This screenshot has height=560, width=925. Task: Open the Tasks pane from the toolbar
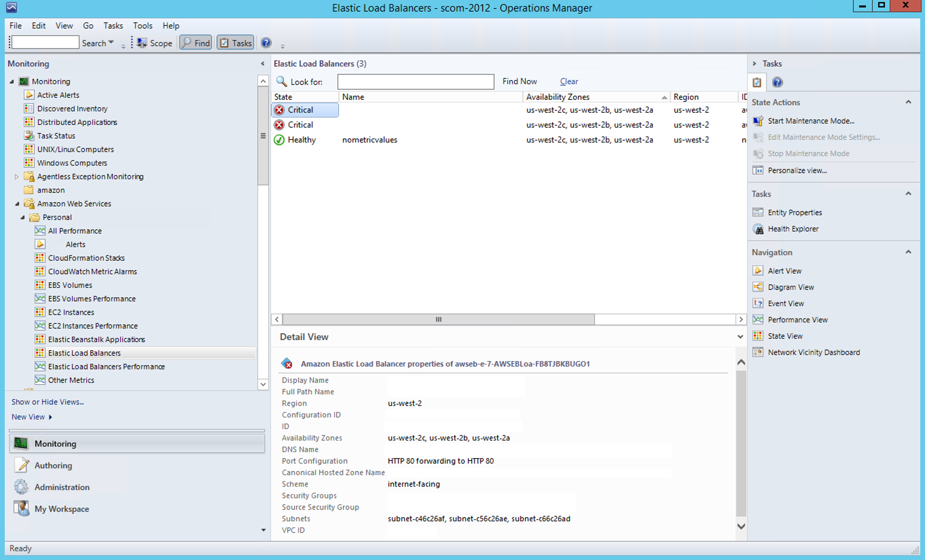[235, 42]
